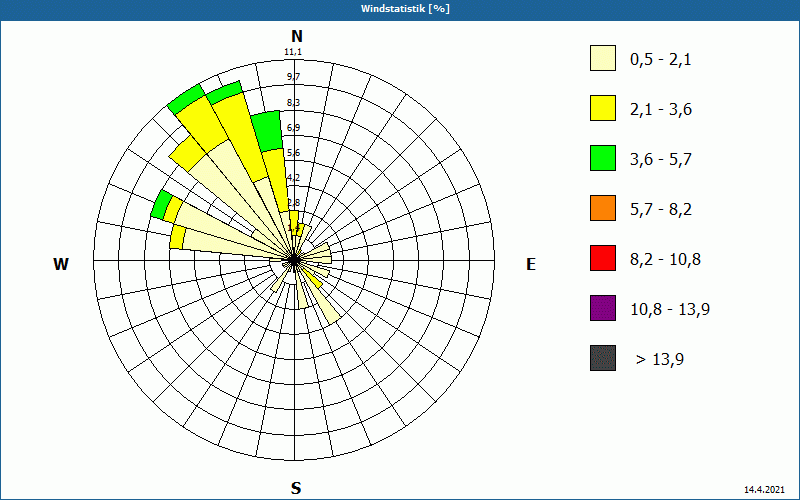This screenshot has height=500, width=800.
Task: Click the '8,2 - 10,8' legend label
Action: pos(665,260)
